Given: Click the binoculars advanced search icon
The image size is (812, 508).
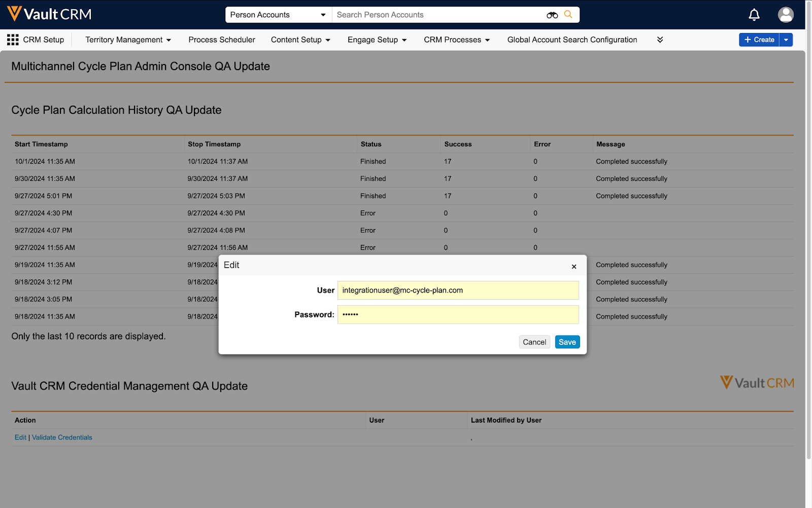Looking at the screenshot, I should [552, 15].
